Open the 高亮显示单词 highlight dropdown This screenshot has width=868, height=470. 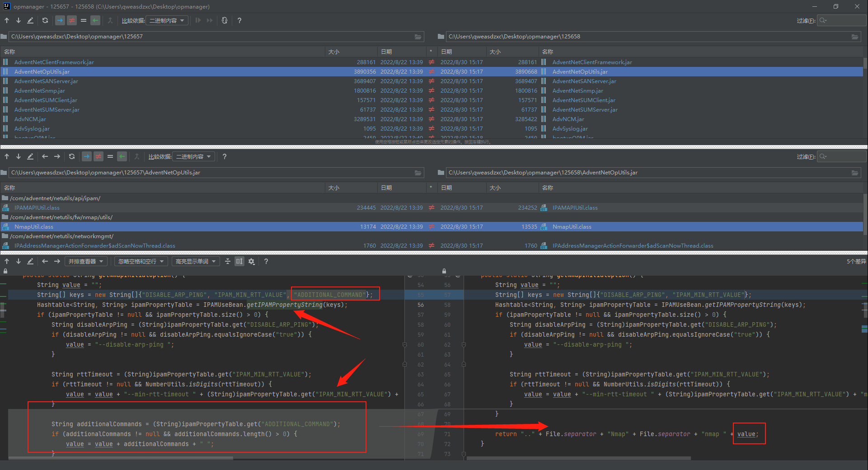pyautogui.click(x=195, y=261)
